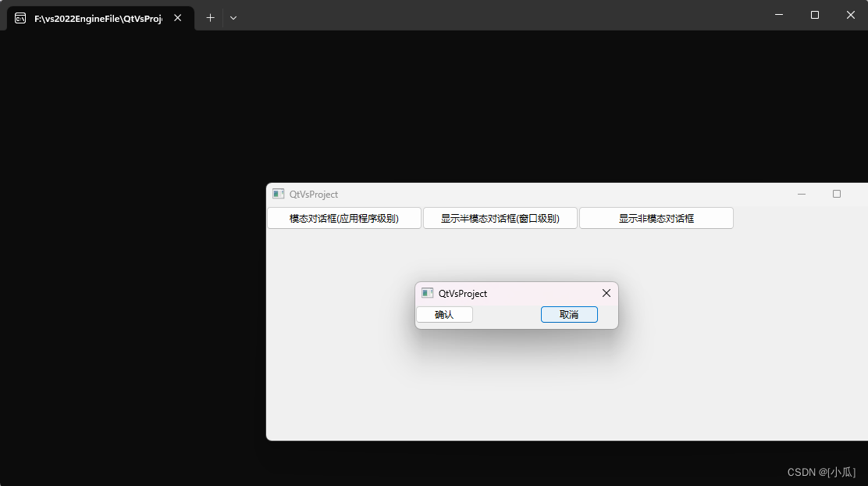Click the dialog's QtVsProject title text
The image size is (868, 486).
pos(463,294)
